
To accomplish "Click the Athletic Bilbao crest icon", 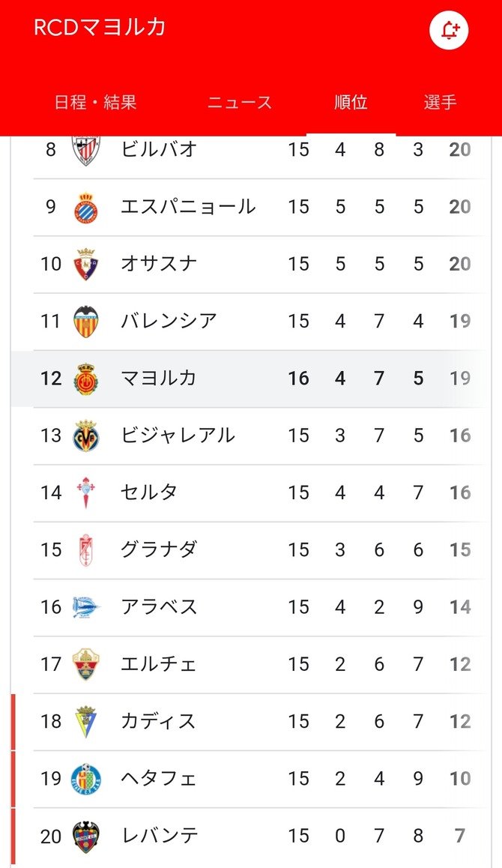I will click(85, 150).
